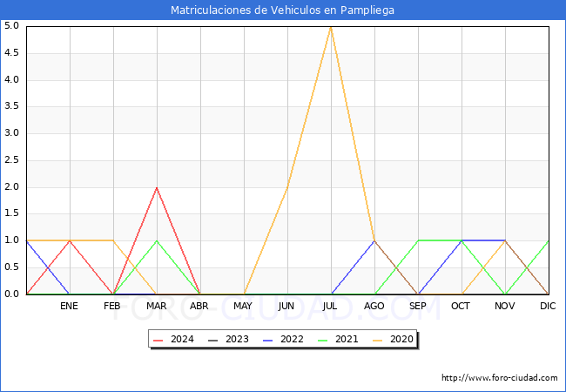Click the 5.0 y-axis label
This screenshot has width=566, height=392.
[11, 26]
